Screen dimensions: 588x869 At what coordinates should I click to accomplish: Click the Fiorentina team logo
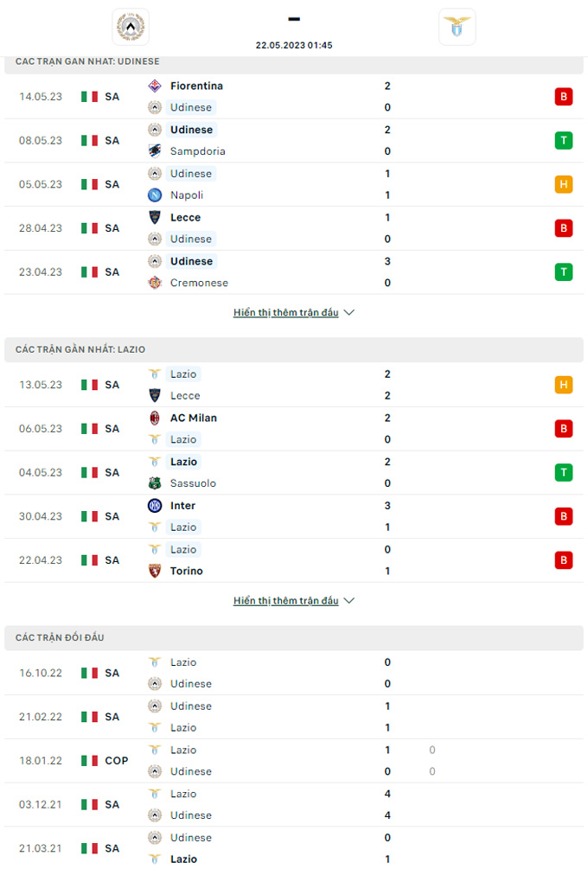(155, 86)
